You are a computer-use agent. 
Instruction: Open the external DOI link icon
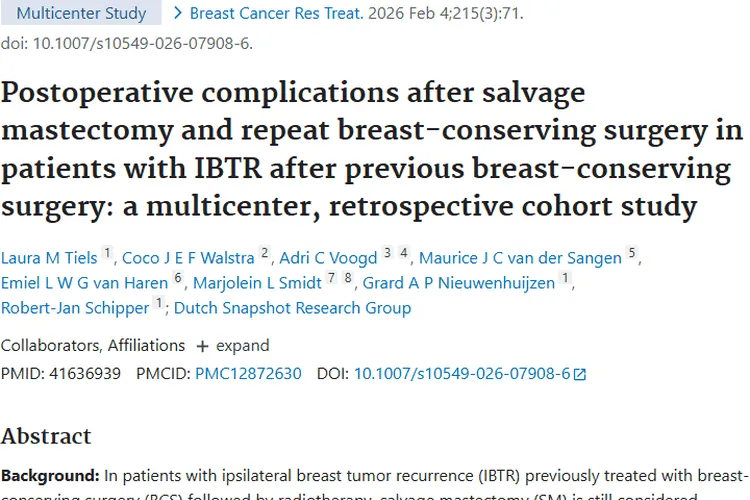coord(580,374)
